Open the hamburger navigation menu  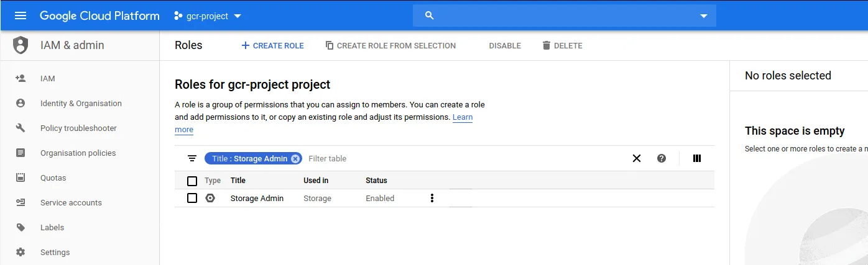click(21, 16)
